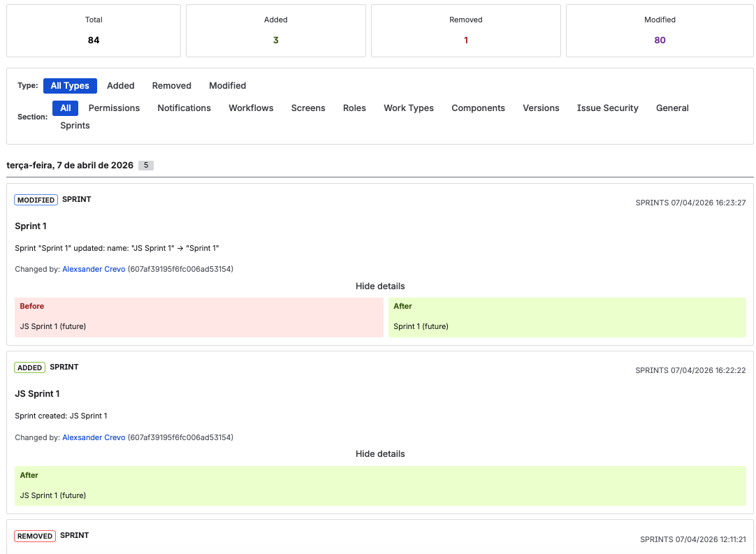Click the "All Types" filter chip
756x554 pixels.
pyautogui.click(x=70, y=85)
